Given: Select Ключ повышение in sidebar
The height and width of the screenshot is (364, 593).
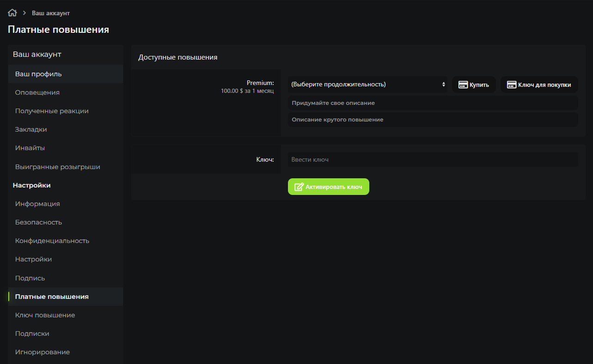Looking at the screenshot, I should 45,315.
